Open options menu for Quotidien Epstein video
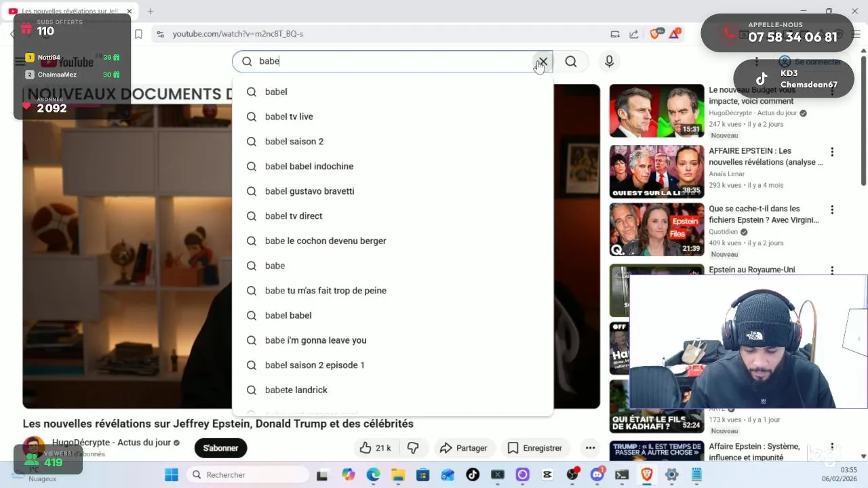 click(x=832, y=210)
